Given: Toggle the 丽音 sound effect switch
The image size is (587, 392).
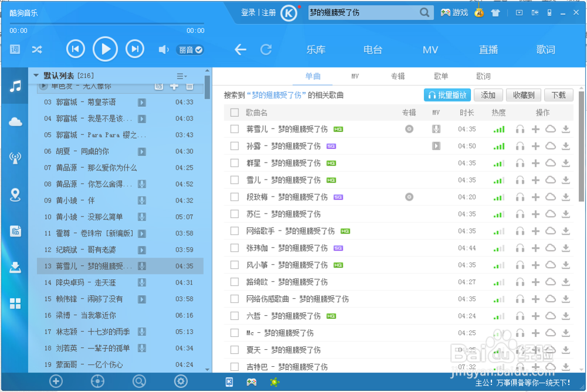Looking at the screenshot, I should [x=188, y=50].
